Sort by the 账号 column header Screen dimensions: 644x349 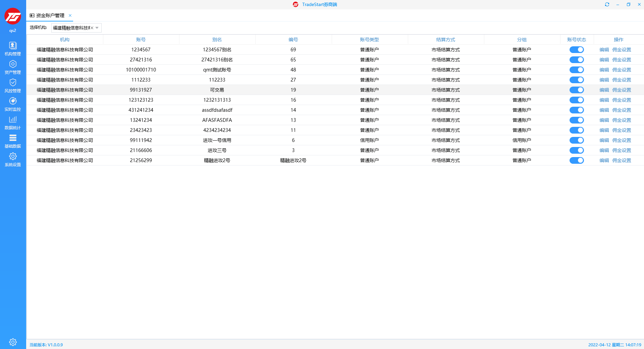[x=141, y=40]
